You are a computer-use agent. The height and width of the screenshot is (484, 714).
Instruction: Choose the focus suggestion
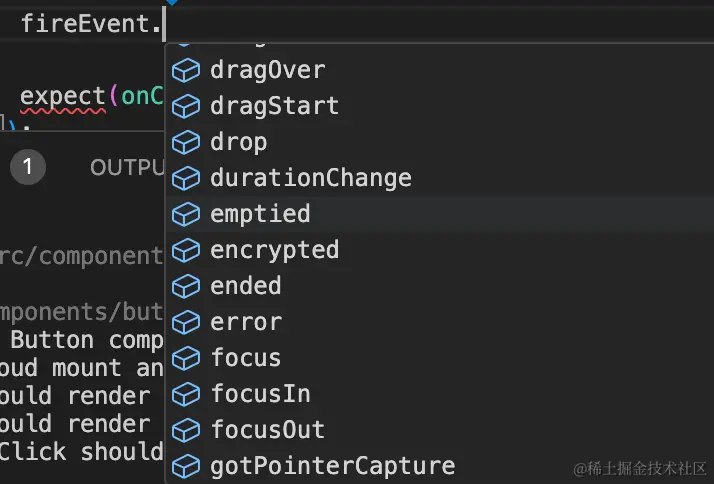coord(440,358)
